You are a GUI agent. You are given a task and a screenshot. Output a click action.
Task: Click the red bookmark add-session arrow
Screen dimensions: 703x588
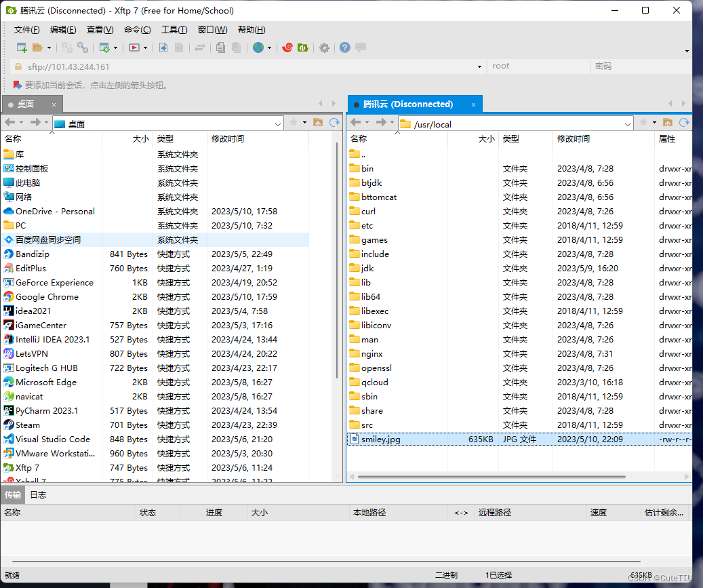click(x=18, y=85)
